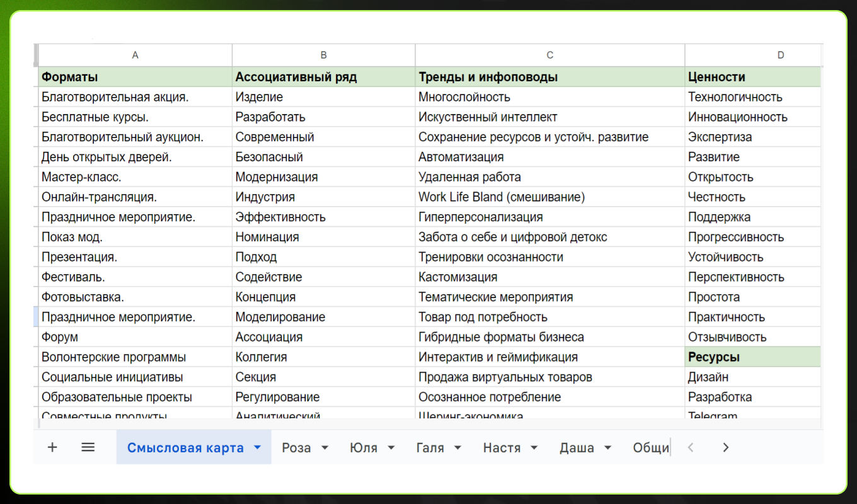Select the partially visible Общи tab

pos(650,448)
